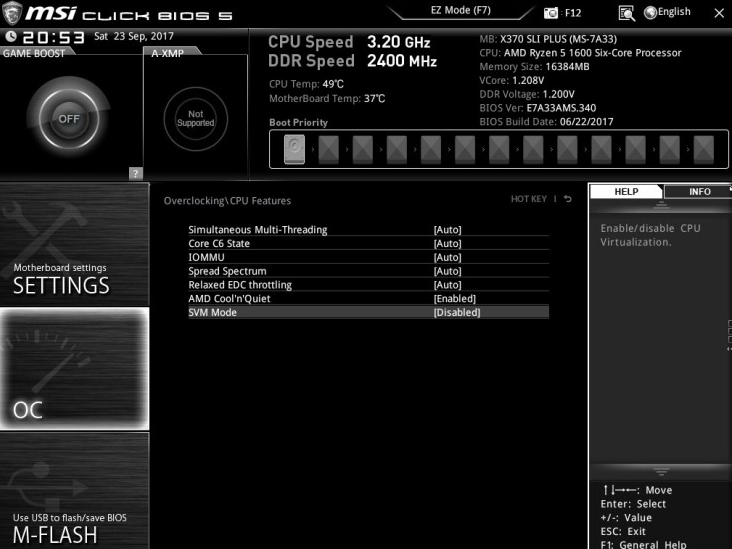Select the third boot priority slot
The height and width of the screenshot is (549, 732).
363,149
